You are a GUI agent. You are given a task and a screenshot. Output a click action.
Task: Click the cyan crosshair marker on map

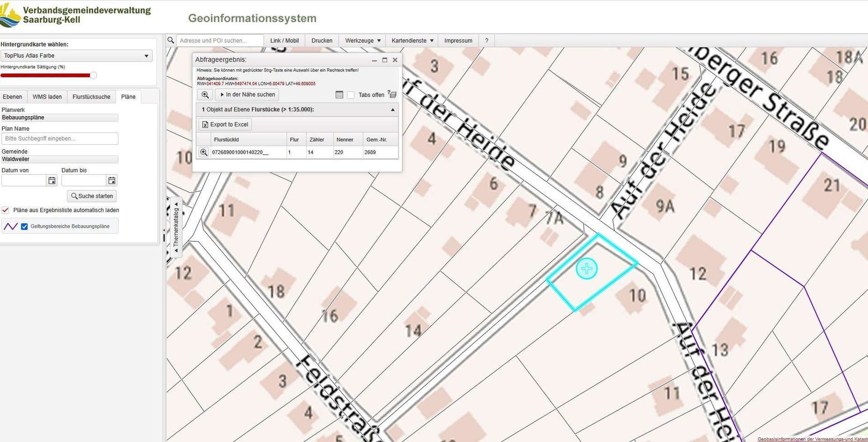pos(587,269)
